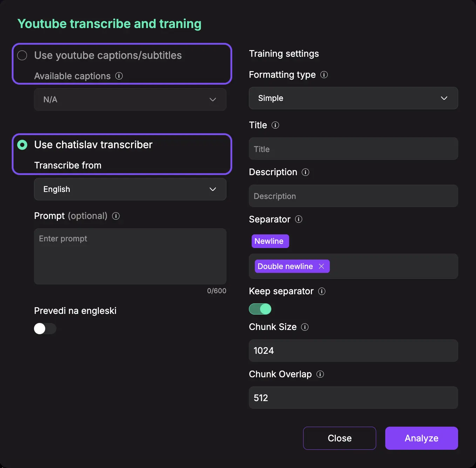Image resolution: width=476 pixels, height=468 pixels.
Task: Open the Formatting type Simple dropdown
Action: coord(353,98)
